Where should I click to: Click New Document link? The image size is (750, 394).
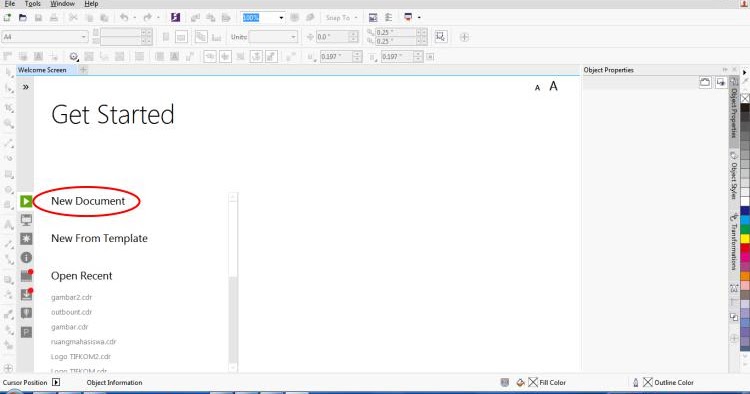[88, 201]
